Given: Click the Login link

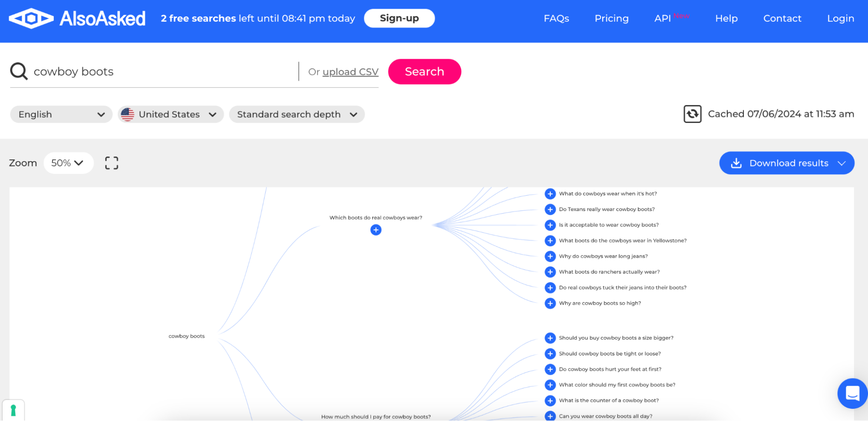Looking at the screenshot, I should pos(841,18).
